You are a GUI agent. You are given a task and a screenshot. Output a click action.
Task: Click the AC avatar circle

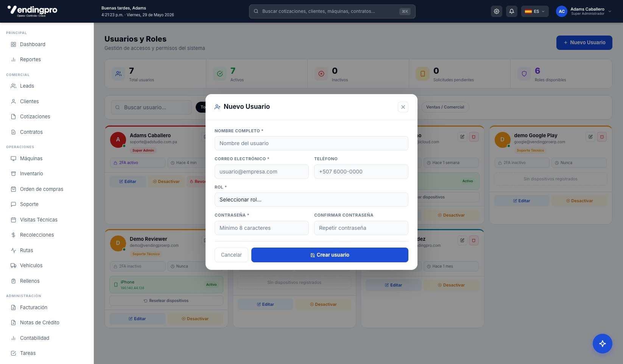562,11
